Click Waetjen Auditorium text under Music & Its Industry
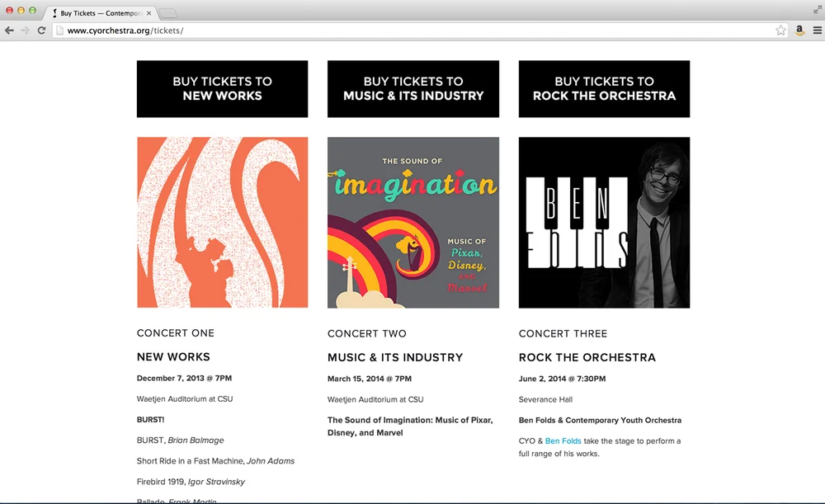Viewport: 825px width, 504px height. (375, 399)
